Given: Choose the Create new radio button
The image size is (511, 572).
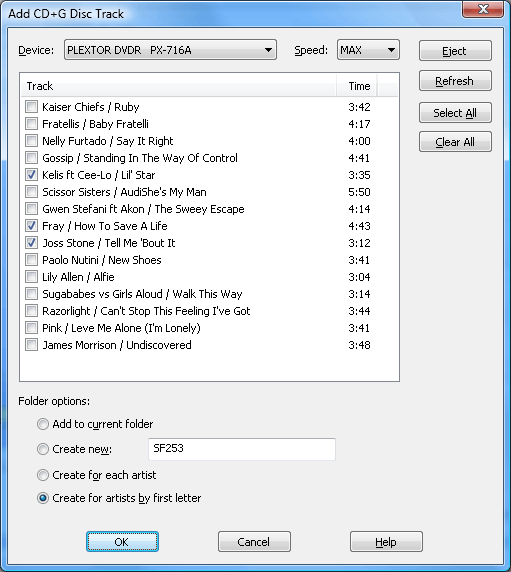Looking at the screenshot, I should coord(43,449).
